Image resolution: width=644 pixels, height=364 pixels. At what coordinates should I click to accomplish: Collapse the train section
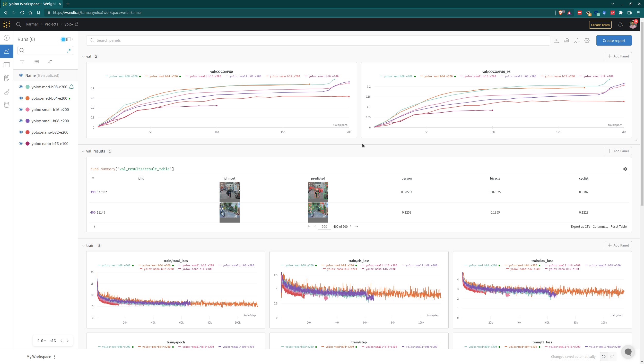(83, 246)
